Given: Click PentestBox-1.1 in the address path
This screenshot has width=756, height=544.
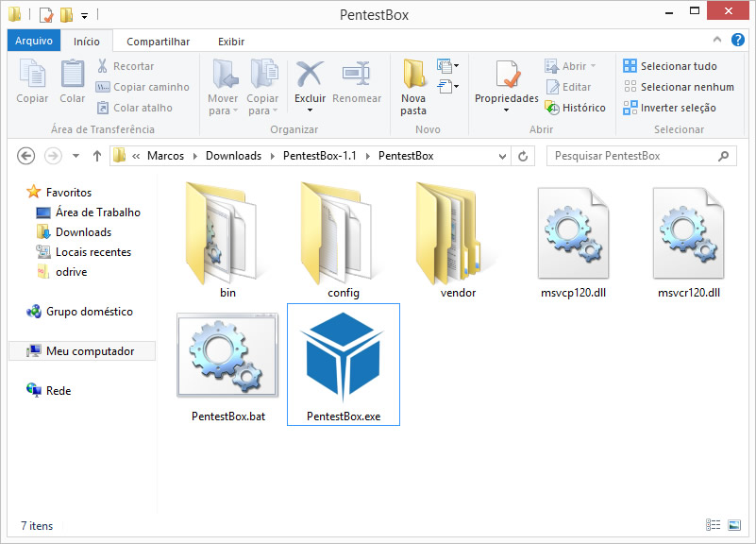Looking at the screenshot, I should pos(319,156).
